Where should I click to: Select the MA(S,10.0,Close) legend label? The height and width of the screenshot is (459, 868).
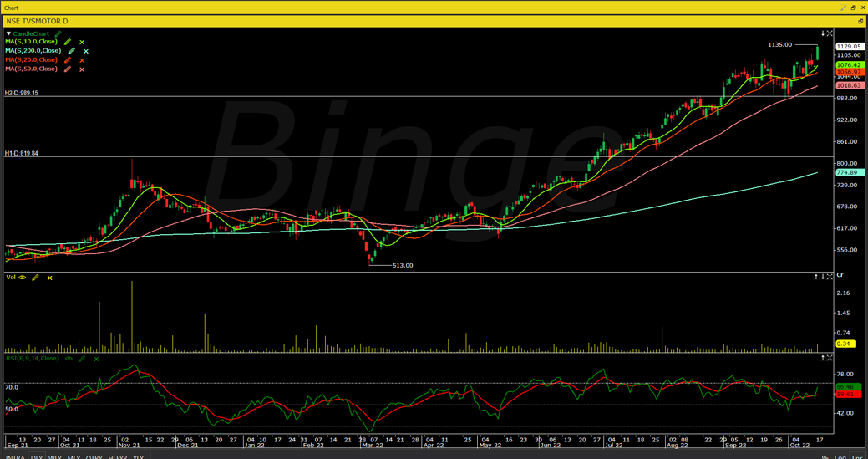(x=32, y=42)
